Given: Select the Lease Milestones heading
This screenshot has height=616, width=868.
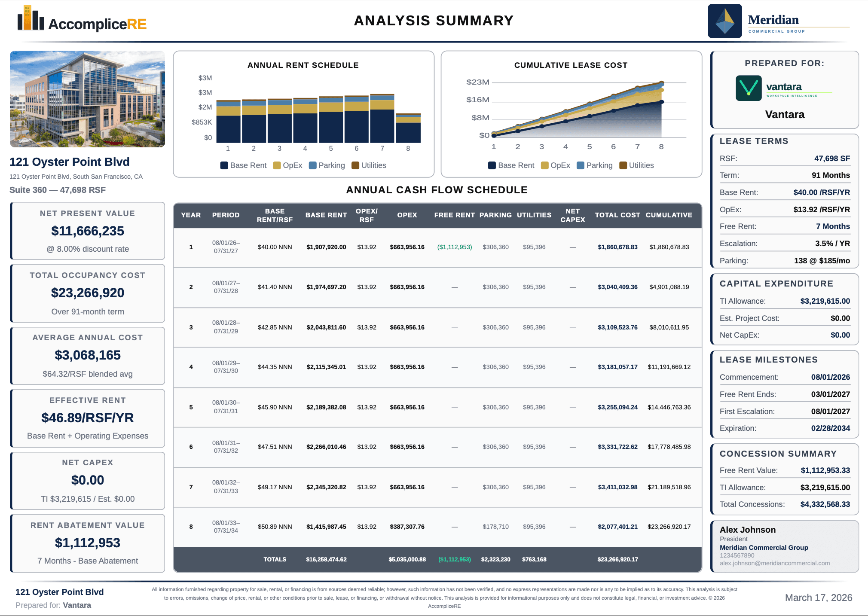Looking at the screenshot, I should (x=768, y=360).
